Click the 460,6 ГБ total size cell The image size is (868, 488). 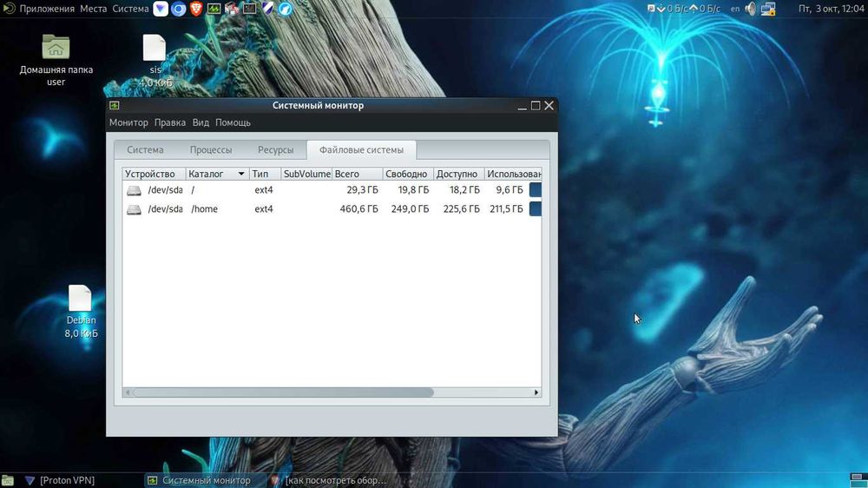358,208
